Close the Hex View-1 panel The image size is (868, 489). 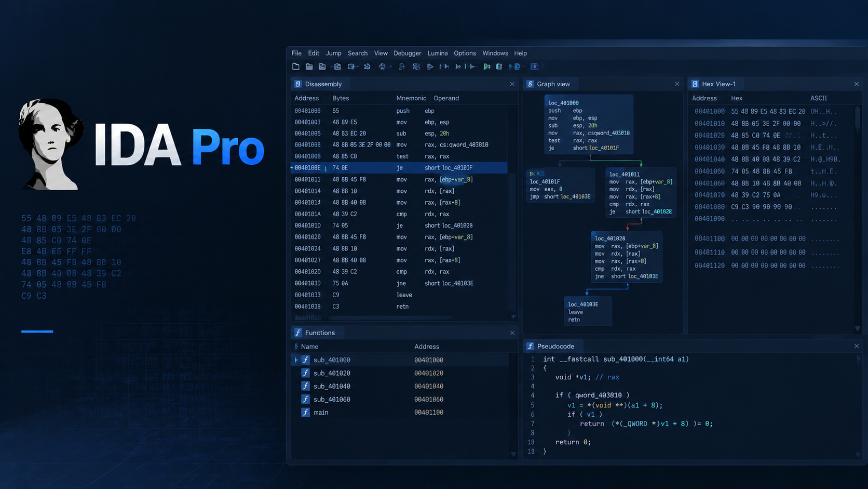point(857,84)
